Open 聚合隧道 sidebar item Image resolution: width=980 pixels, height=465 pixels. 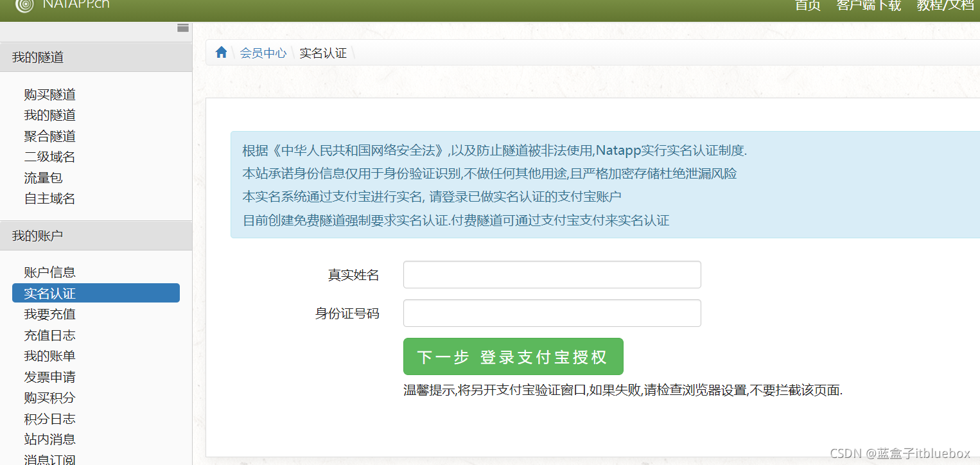pos(50,136)
